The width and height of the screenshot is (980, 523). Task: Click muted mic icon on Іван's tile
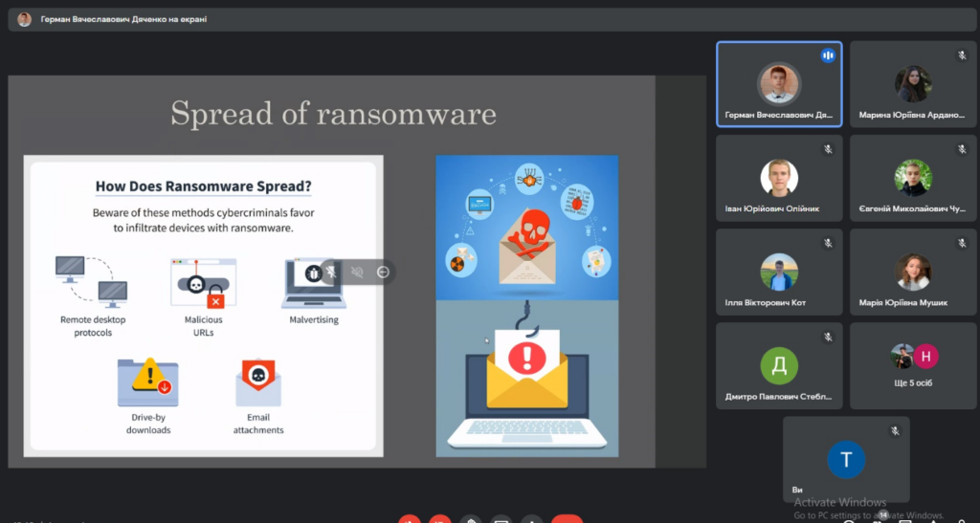[x=828, y=149]
